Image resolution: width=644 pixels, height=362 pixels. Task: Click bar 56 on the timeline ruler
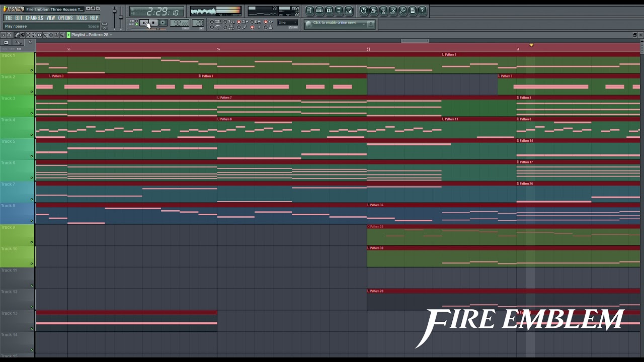218,49
